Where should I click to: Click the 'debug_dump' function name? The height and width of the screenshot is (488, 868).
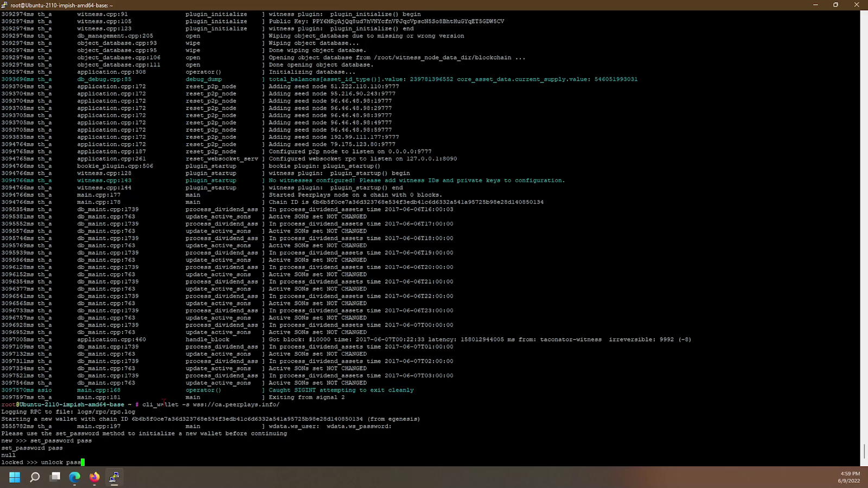pyautogui.click(x=203, y=79)
